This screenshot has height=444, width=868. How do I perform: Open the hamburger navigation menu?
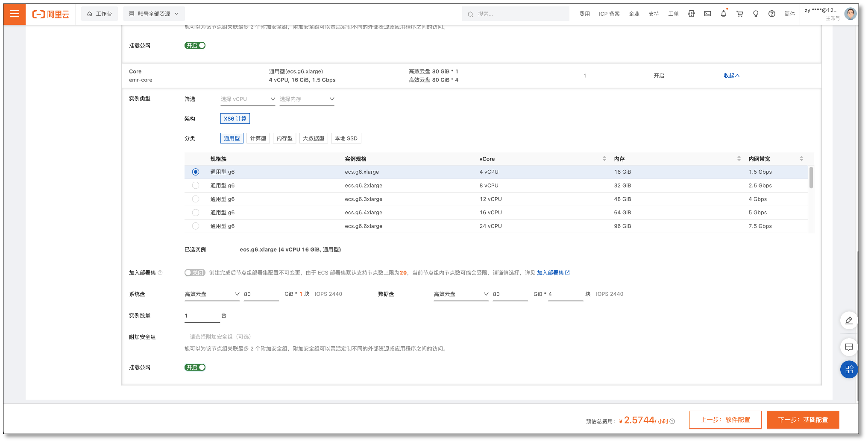(15, 14)
